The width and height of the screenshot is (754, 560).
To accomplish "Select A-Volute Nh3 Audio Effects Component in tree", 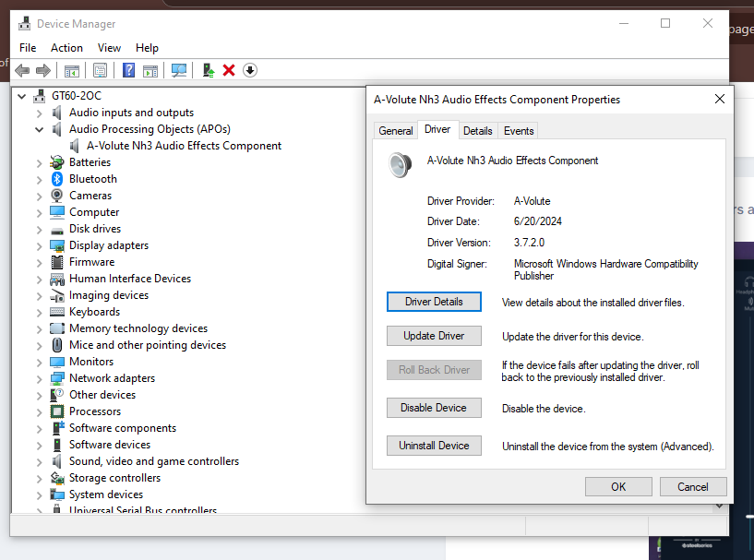I will tap(184, 146).
